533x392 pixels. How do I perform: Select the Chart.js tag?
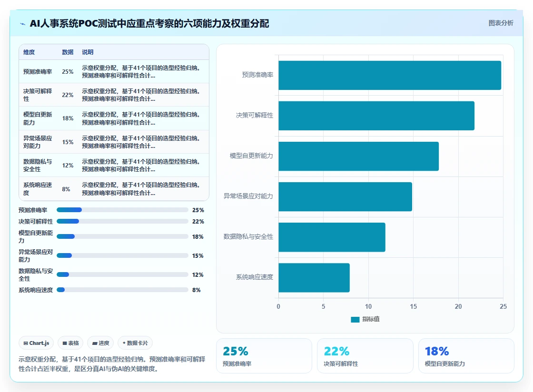pyautogui.click(x=36, y=343)
